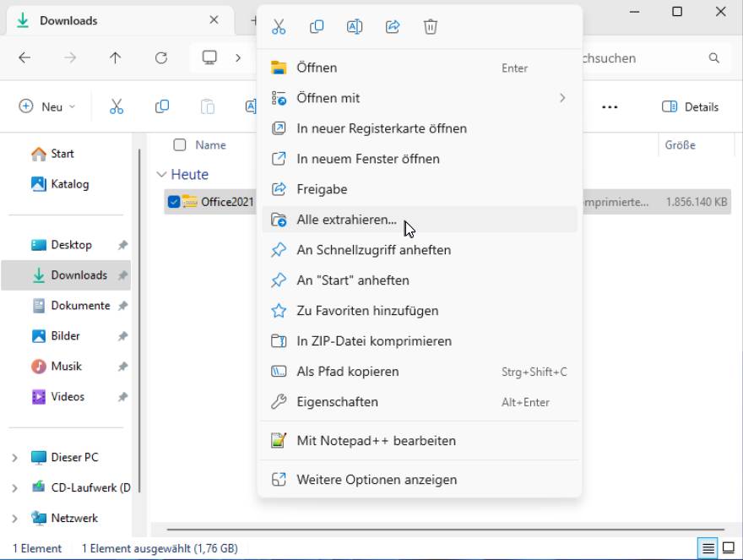
Task: Click the forward navigation arrow
Action: 70,57
